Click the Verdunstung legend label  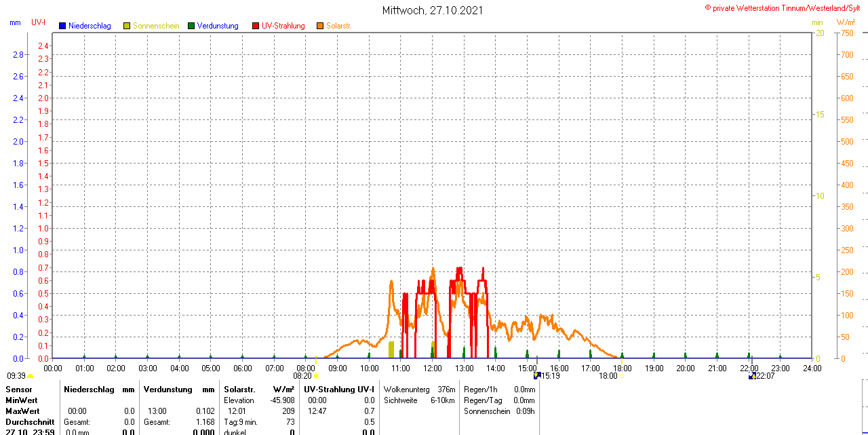(x=218, y=26)
